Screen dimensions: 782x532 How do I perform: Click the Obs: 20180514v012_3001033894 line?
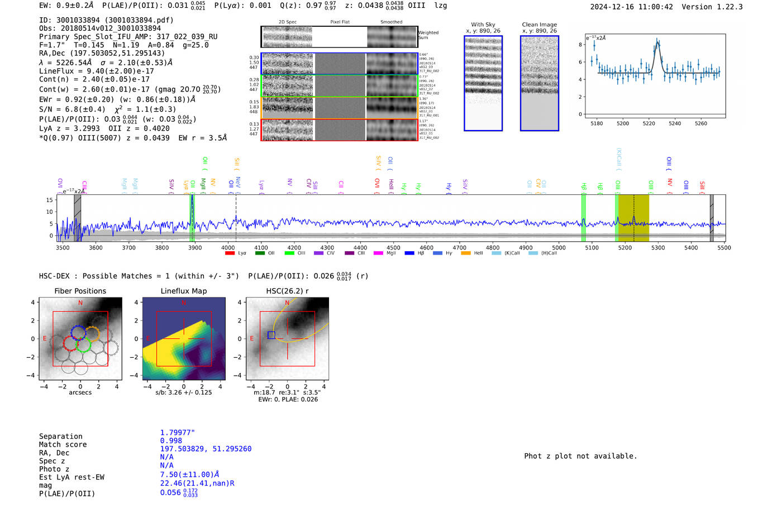click(x=100, y=28)
